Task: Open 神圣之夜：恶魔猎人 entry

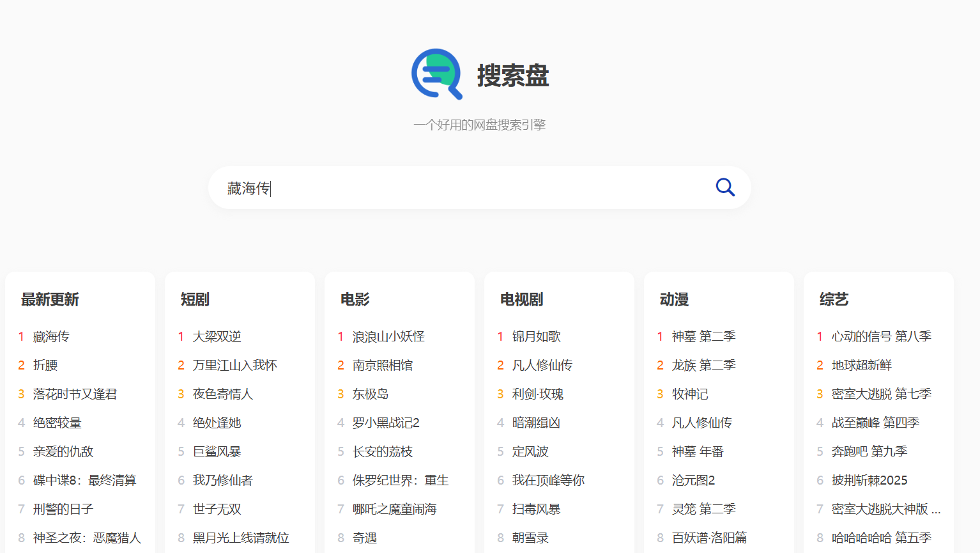Action: 87,538
